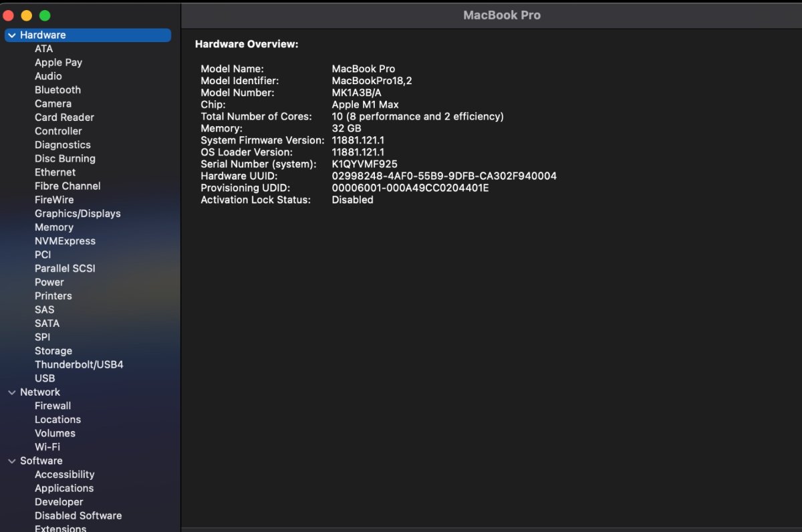
Task: Select ATA in the sidebar
Action: tap(43, 49)
